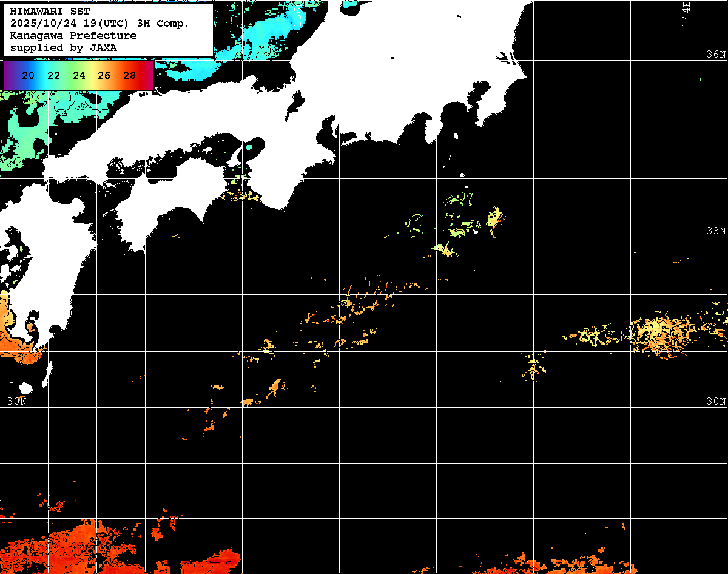Click the round Yakushima island

tap(25, 388)
